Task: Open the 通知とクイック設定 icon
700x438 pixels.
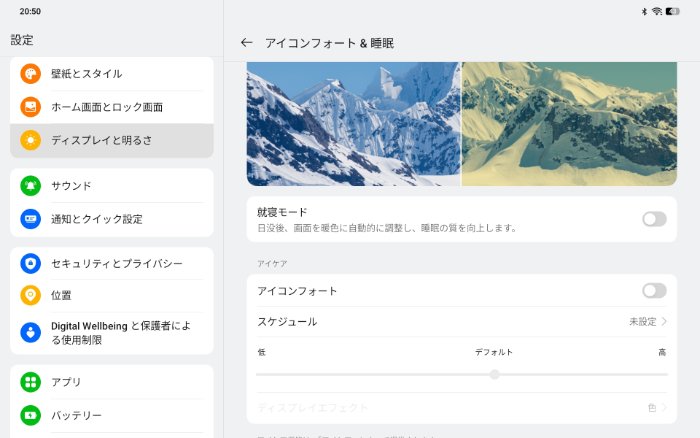Action: click(x=30, y=219)
